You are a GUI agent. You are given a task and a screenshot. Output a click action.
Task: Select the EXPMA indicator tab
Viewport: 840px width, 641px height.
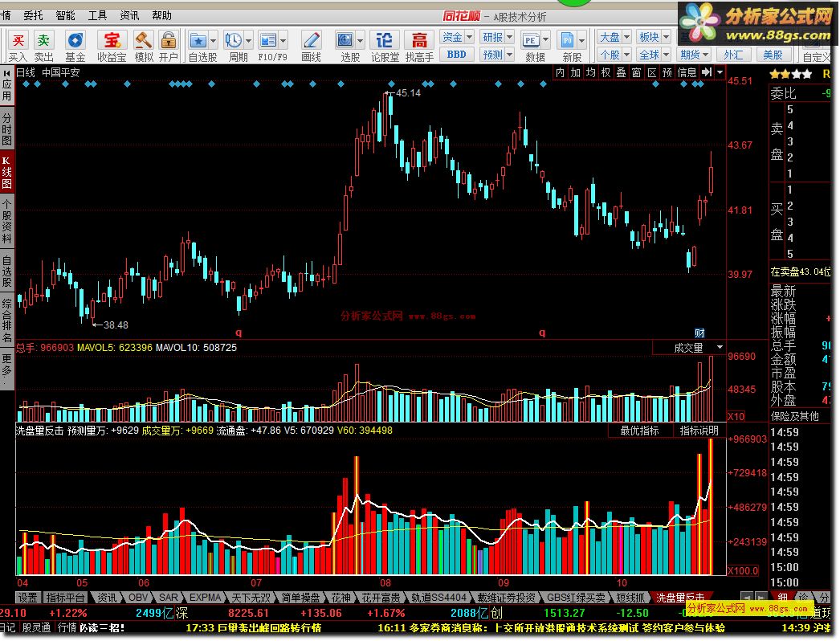(x=205, y=597)
